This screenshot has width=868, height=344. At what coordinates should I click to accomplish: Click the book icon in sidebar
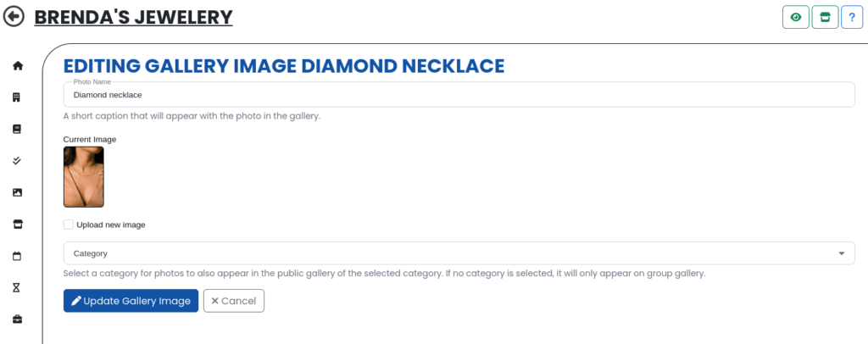point(17,129)
